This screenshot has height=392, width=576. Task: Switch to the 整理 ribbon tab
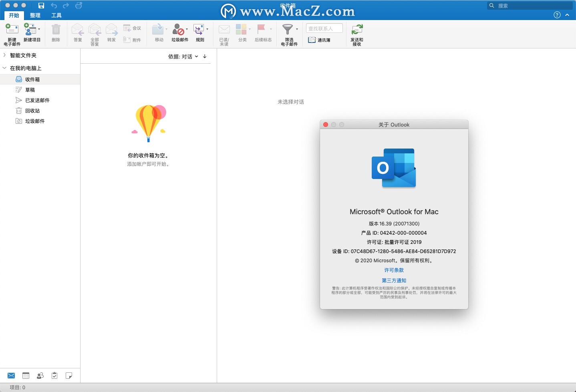point(35,15)
